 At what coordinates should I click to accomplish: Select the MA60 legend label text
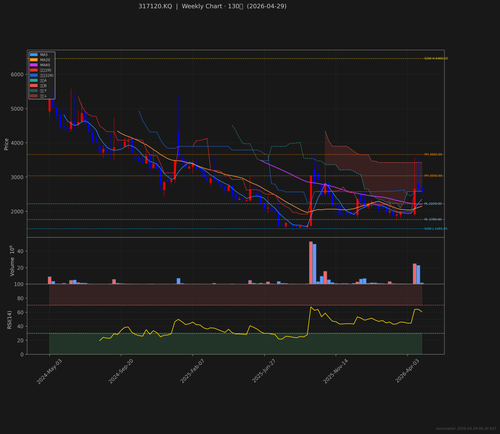pos(45,65)
